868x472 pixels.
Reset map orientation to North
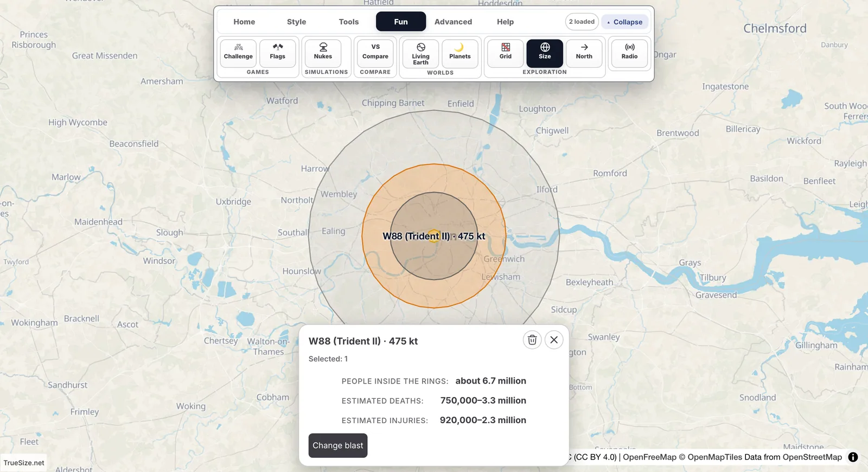[584, 53]
